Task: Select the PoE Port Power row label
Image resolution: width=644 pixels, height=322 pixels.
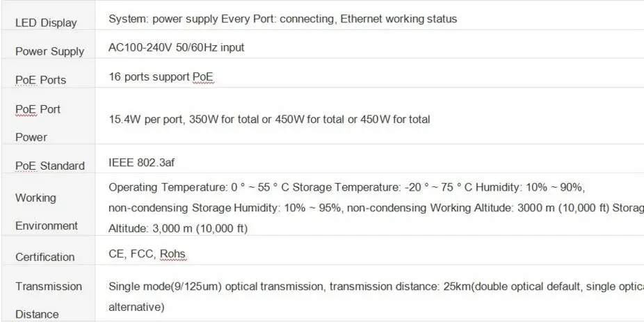Action: 38,123
